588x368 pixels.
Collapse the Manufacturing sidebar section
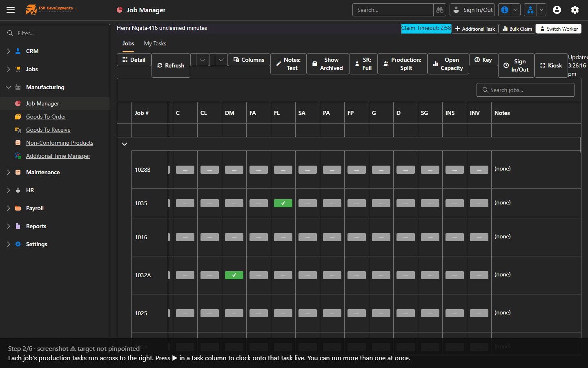tap(9, 87)
